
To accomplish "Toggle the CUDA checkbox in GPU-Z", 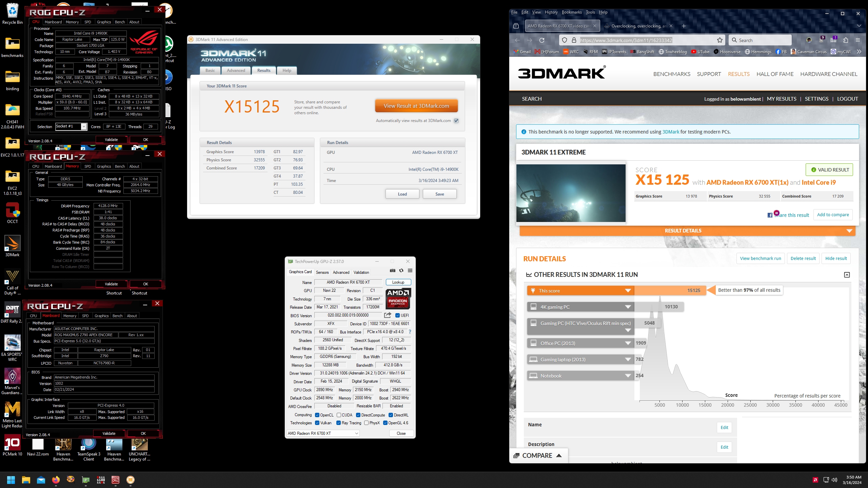I will (x=339, y=415).
